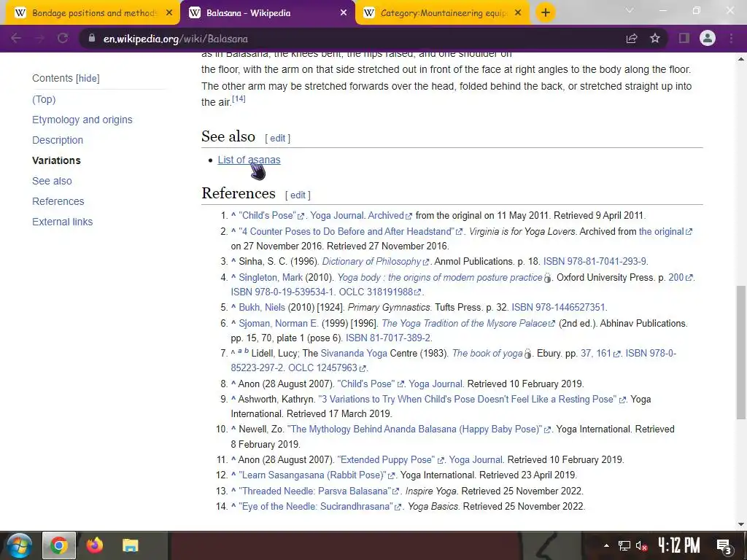Screen dimensions: 747x560
Task: Click the browser forward arrow
Action: click(x=39, y=38)
